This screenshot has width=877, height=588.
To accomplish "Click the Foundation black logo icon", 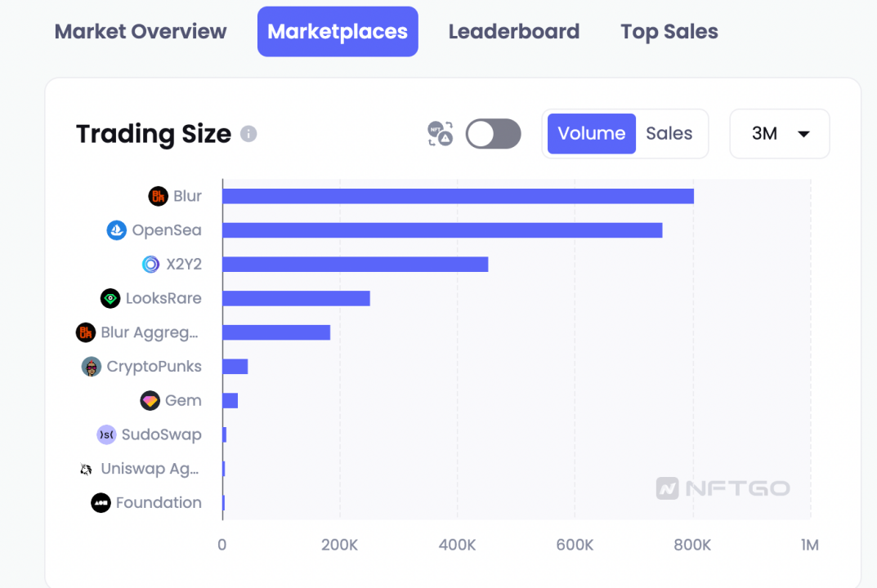I will click(101, 503).
